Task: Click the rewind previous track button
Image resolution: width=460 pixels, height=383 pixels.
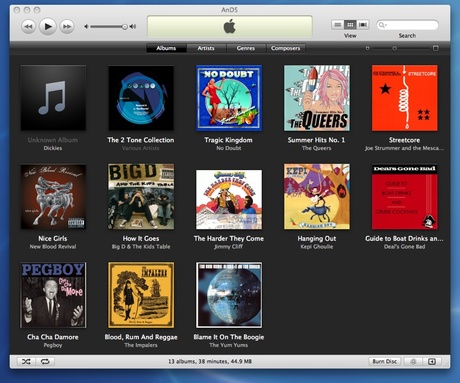Action: point(28,26)
